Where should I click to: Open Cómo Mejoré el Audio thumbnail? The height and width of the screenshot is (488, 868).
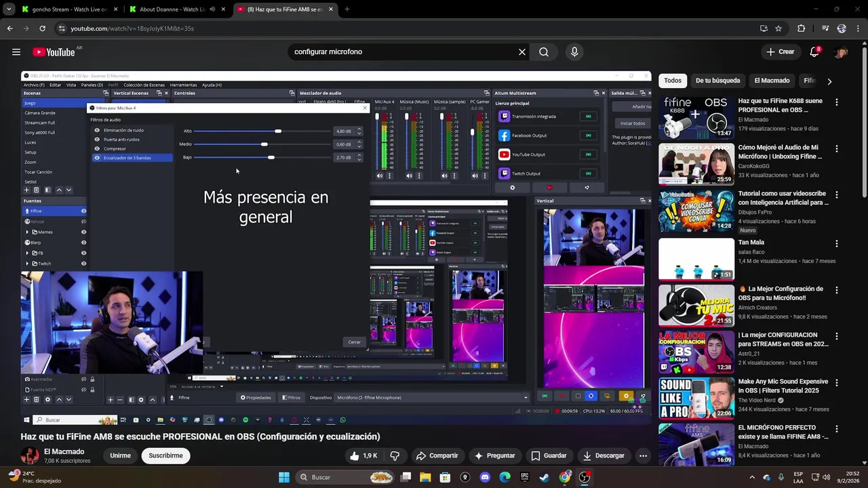(x=696, y=164)
